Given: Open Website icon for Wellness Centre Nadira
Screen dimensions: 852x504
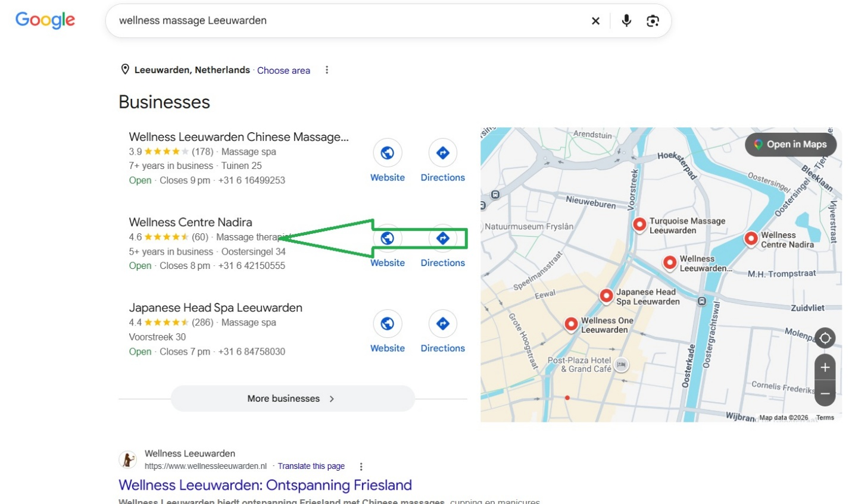Looking at the screenshot, I should pos(388,238).
